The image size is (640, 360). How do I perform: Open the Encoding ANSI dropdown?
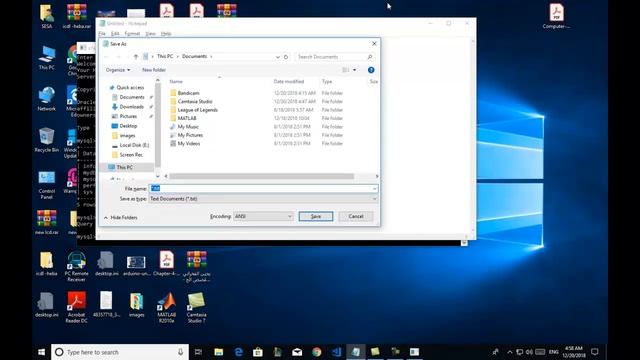pos(263,216)
